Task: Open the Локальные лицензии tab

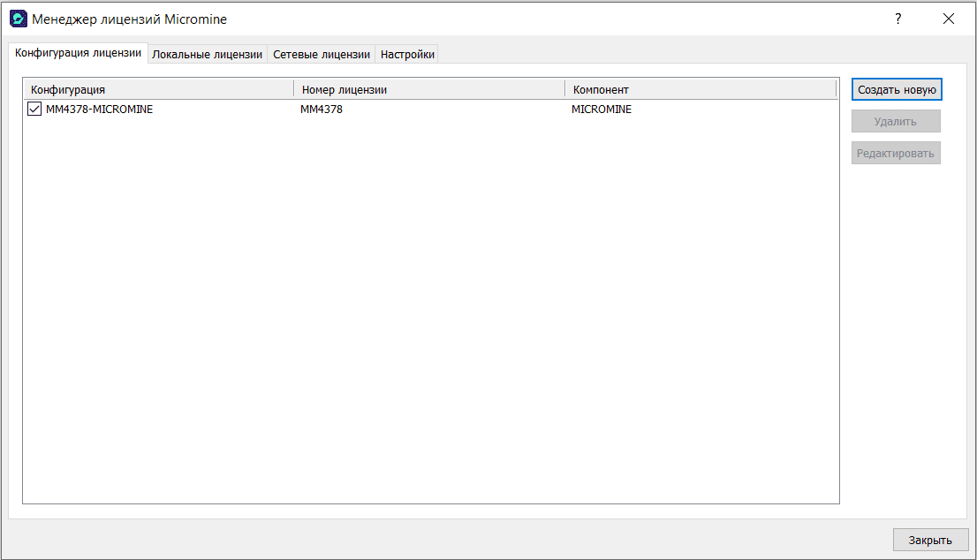Action: [x=208, y=54]
